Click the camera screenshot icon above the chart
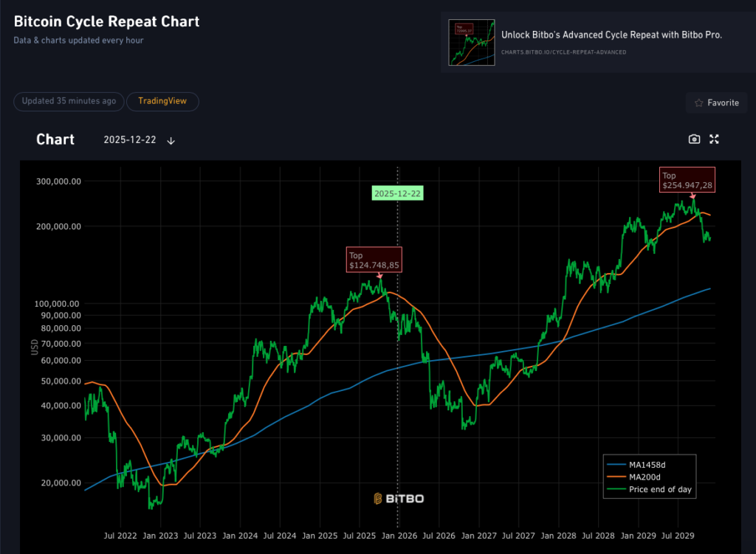Image resolution: width=756 pixels, height=554 pixels. click(694, 139)
